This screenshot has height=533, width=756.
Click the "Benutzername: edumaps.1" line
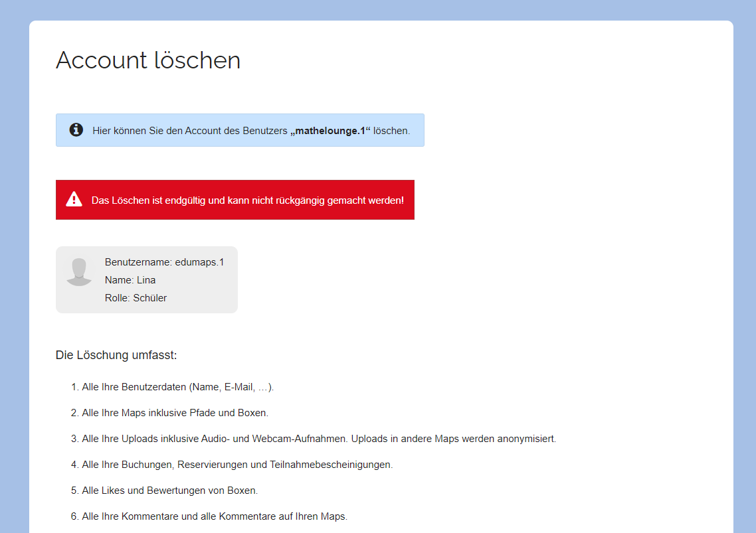click(x=164, y=262)
